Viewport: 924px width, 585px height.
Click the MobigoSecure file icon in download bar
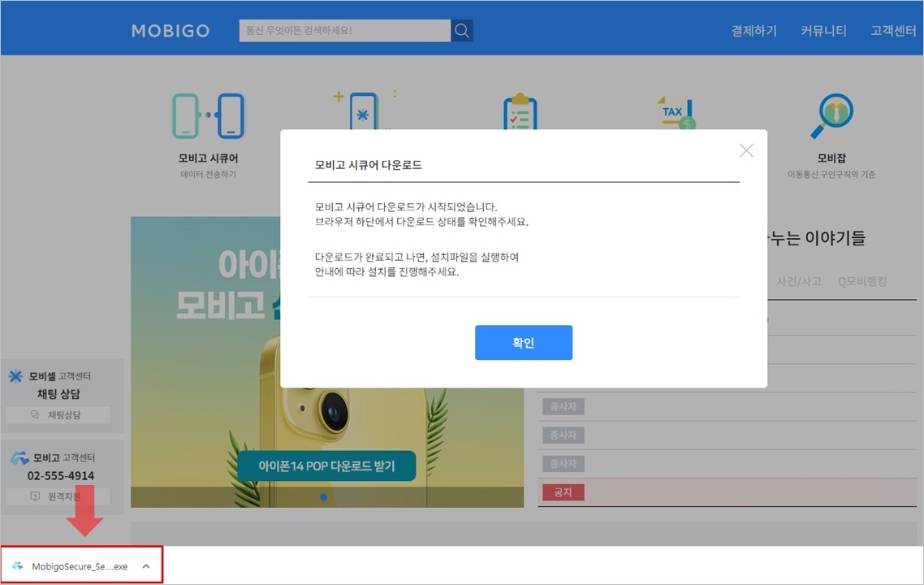coord(18,566)
